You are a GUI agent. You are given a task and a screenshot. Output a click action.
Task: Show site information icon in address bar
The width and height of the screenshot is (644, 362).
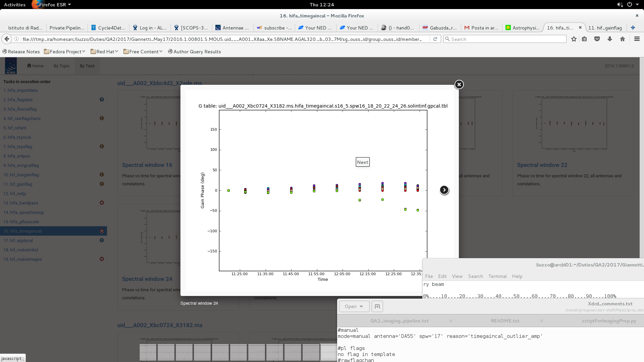[x=16, y=39]
